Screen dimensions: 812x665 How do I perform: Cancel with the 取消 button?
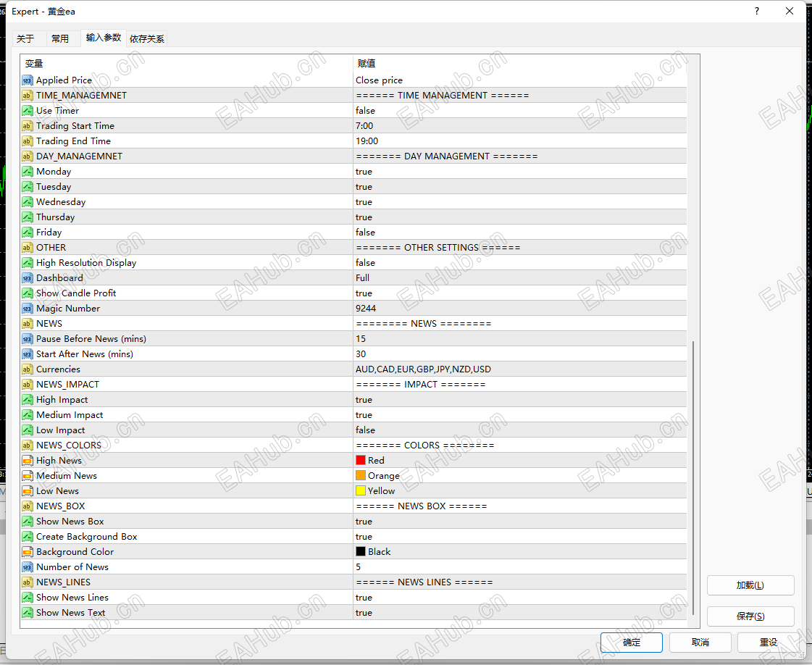tap(700, 643)
